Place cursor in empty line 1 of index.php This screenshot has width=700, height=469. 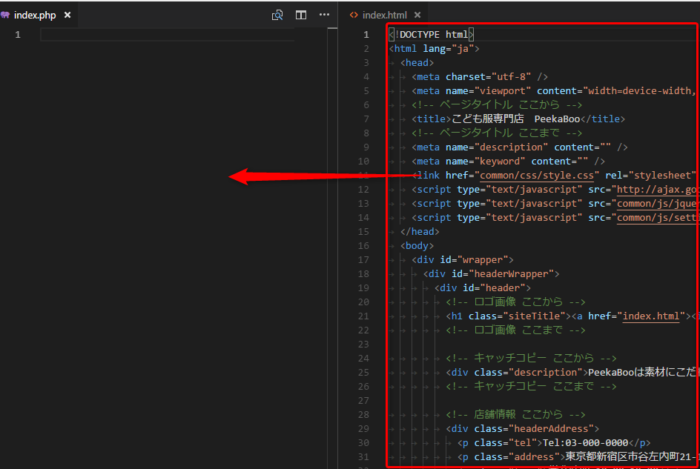(x=150, y=34)
